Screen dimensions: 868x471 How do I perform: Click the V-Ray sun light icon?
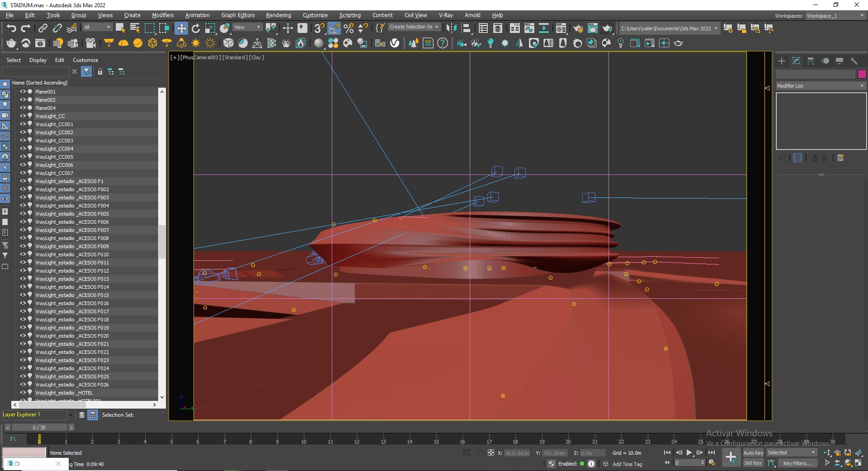click(x=196, y=43)
